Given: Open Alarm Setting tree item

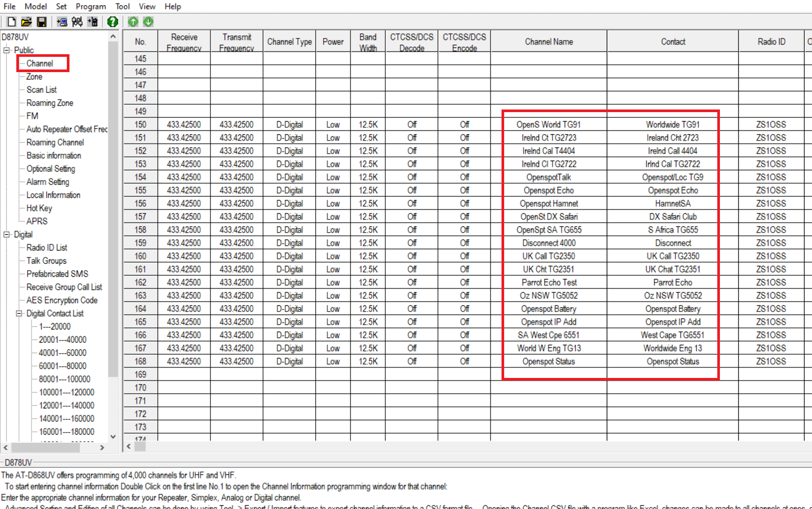Looking at the screenshot, I should [x=48, y=182].
